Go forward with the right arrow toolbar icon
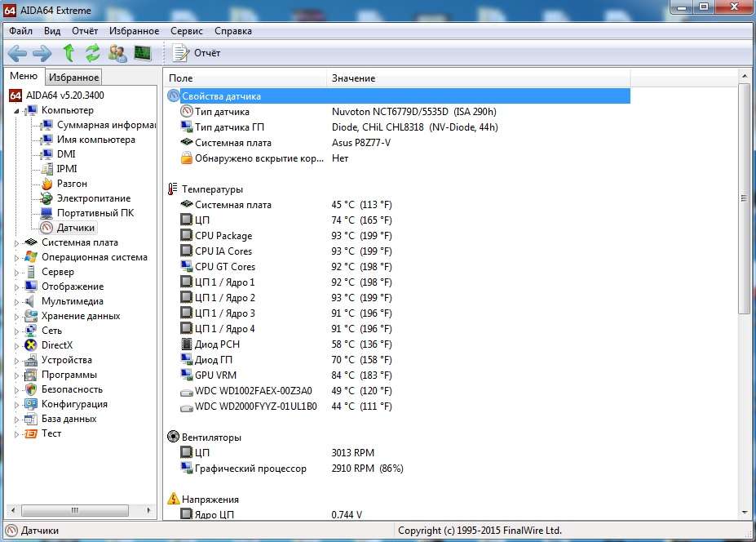756x542 pixels. click(x=42, y=53)
